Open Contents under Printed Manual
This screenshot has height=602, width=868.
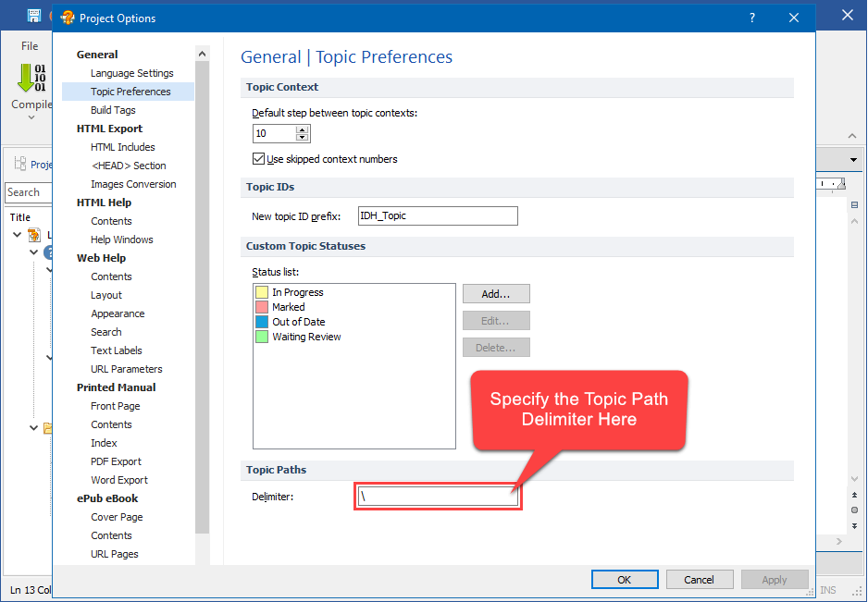[111, 424]
